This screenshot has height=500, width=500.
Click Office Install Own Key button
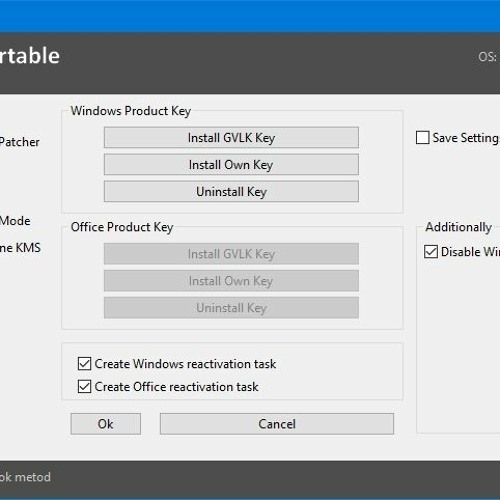pyautogui.click(x=231, y=281)
